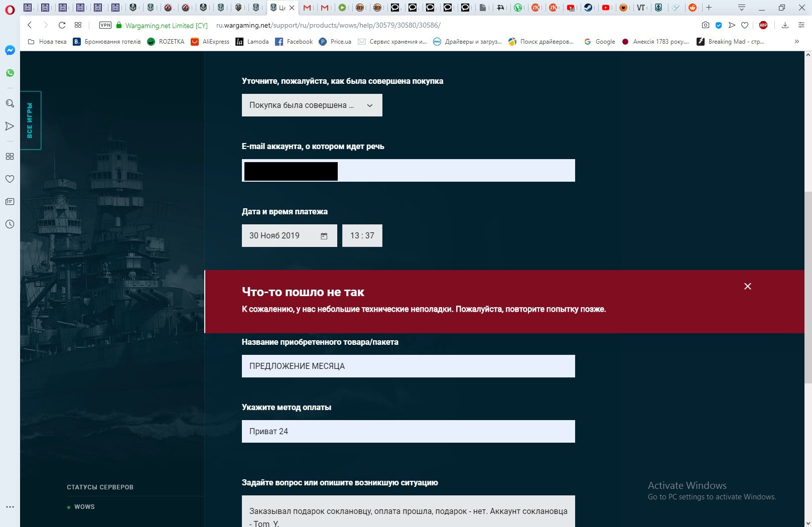This screenshot has height=527, width=812.
Task: Click the situation description text area
Action: coord(409,511)
